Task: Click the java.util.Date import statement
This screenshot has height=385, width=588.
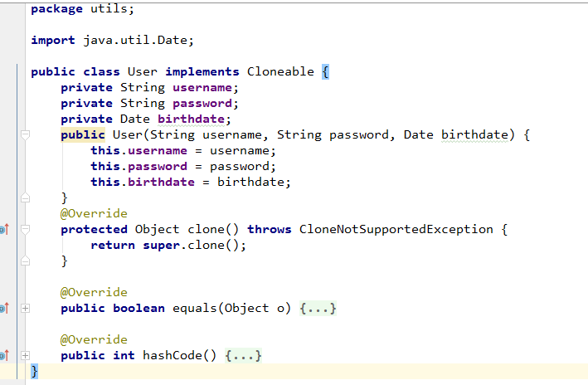Action: pyautogui.click(x=112, y=40)
